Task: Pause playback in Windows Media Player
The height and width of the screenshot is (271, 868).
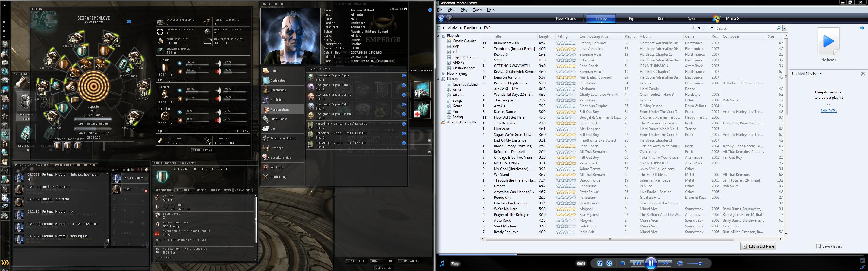Action: click(x=651, y=263)
